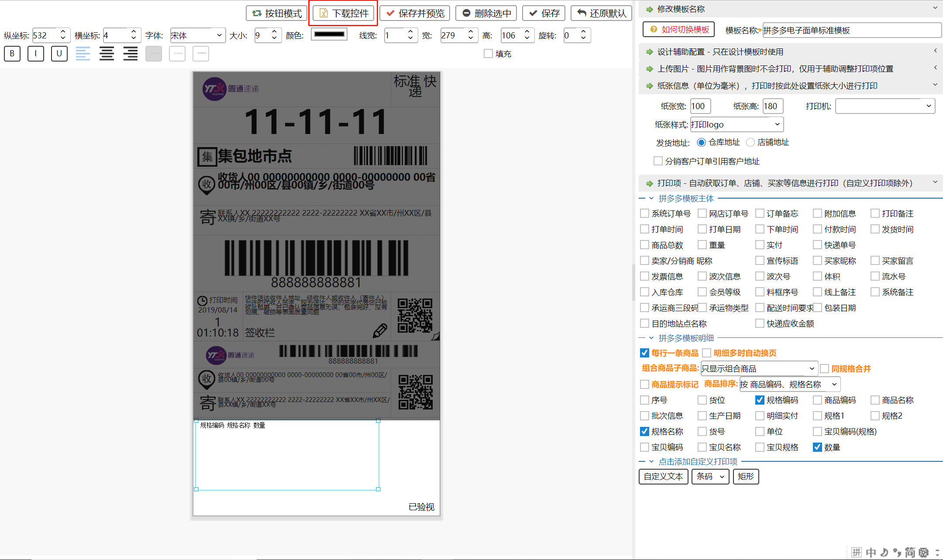This screenshot has height=560, width=943.
Task: Uncheck 每行一条商品 checkbox
Action: [x=644, y=353]
